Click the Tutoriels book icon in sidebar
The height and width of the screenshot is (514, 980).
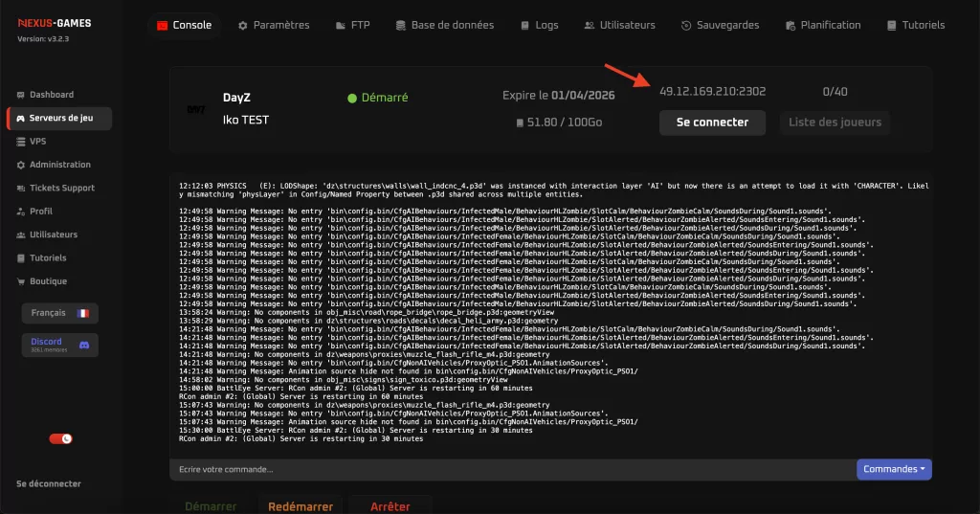pos(21,258)
